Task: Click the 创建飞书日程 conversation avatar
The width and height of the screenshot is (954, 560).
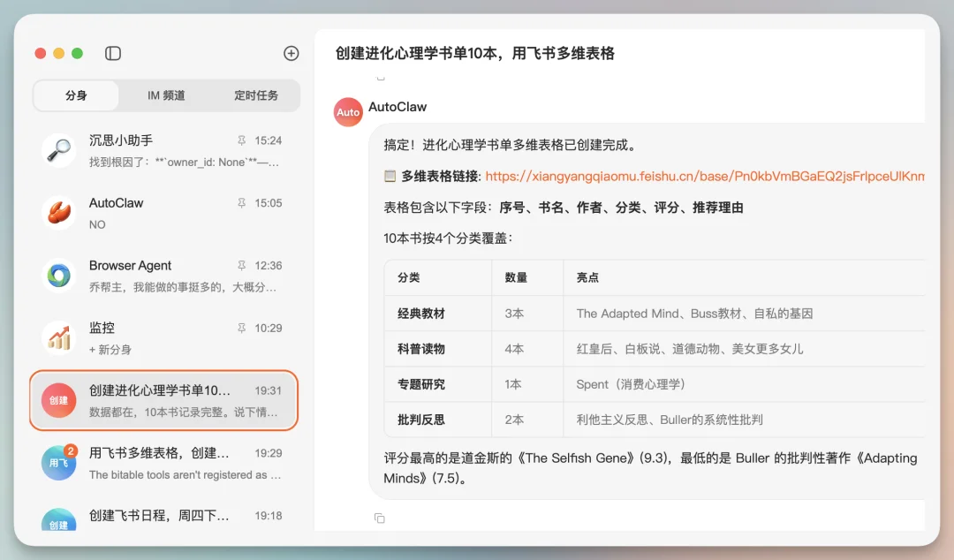Action: tap(58, 521)
